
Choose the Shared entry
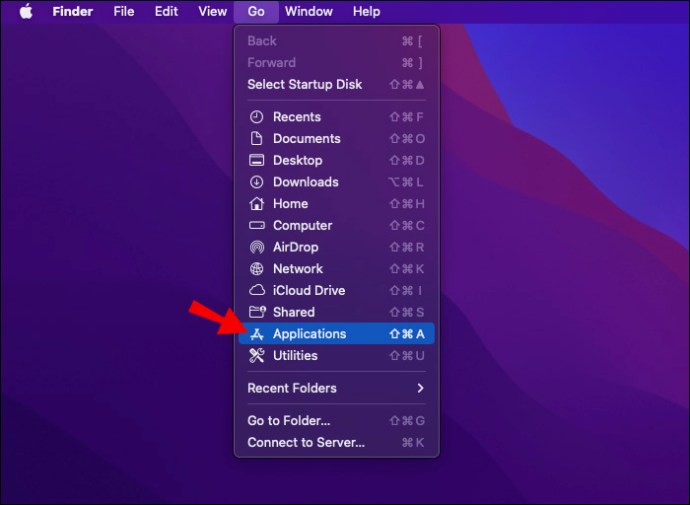[337, 312]
